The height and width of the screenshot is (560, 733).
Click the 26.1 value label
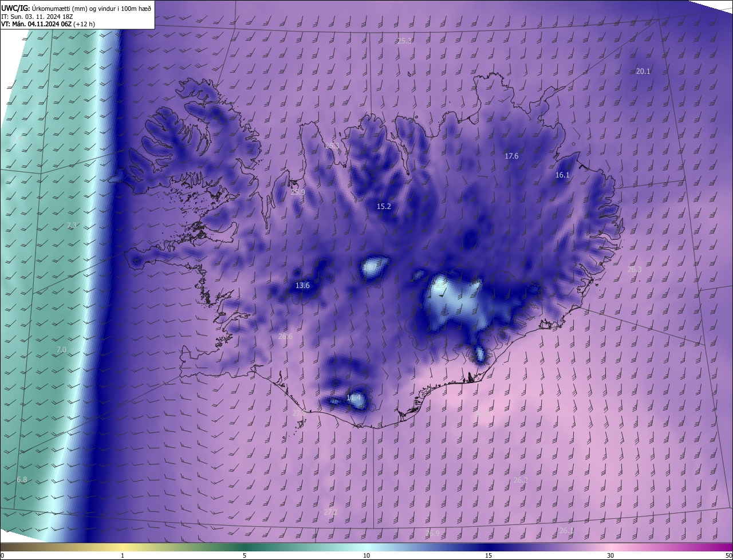pyautogui.click(x=566, y=531)
